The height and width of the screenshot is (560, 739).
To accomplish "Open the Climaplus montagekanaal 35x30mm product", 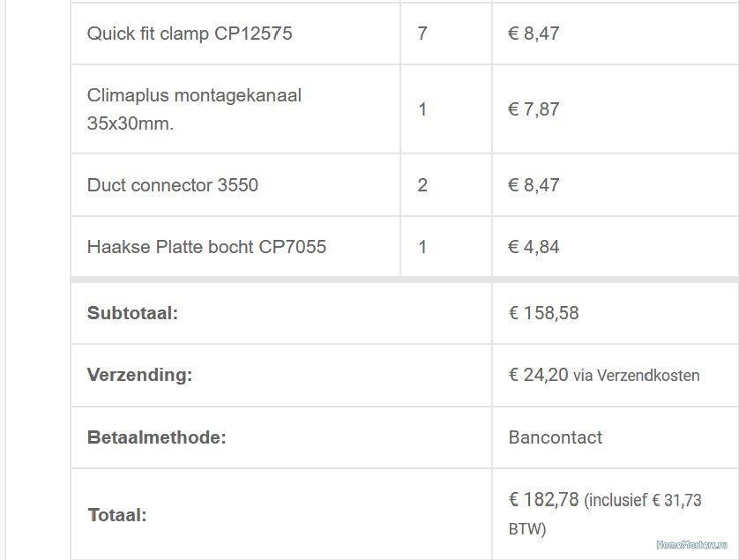I will pos(194,108).
